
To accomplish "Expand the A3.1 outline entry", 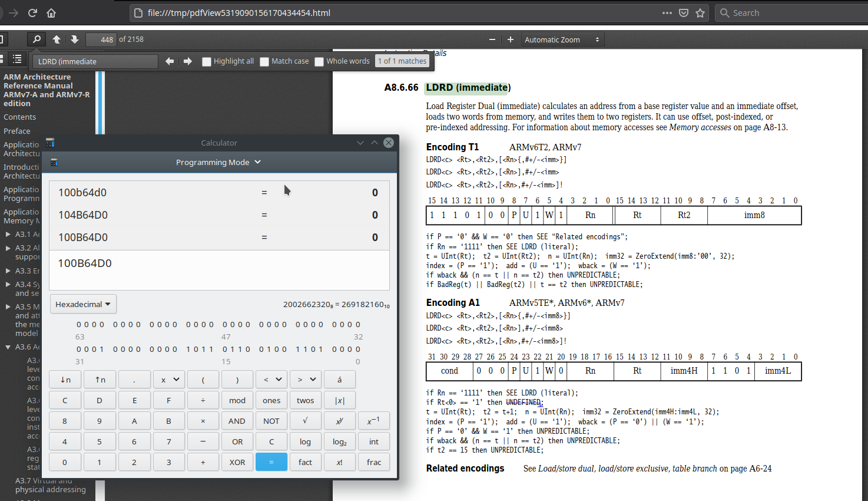I will click(x=8, y=234).
